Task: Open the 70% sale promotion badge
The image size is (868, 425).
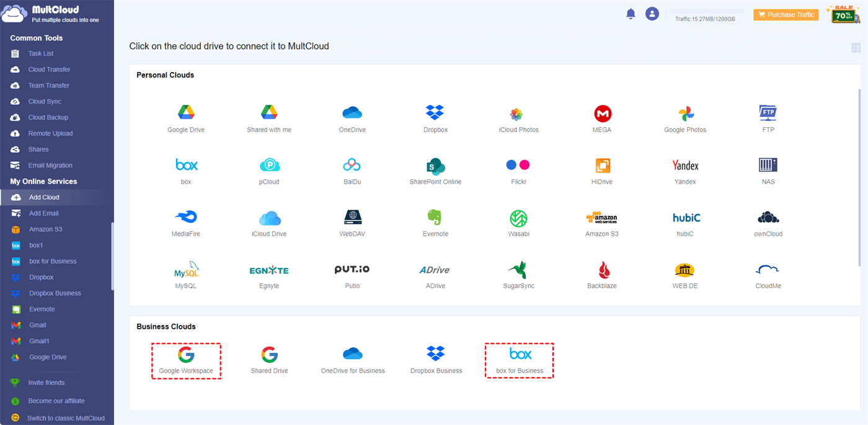Action: click(843, 14)
